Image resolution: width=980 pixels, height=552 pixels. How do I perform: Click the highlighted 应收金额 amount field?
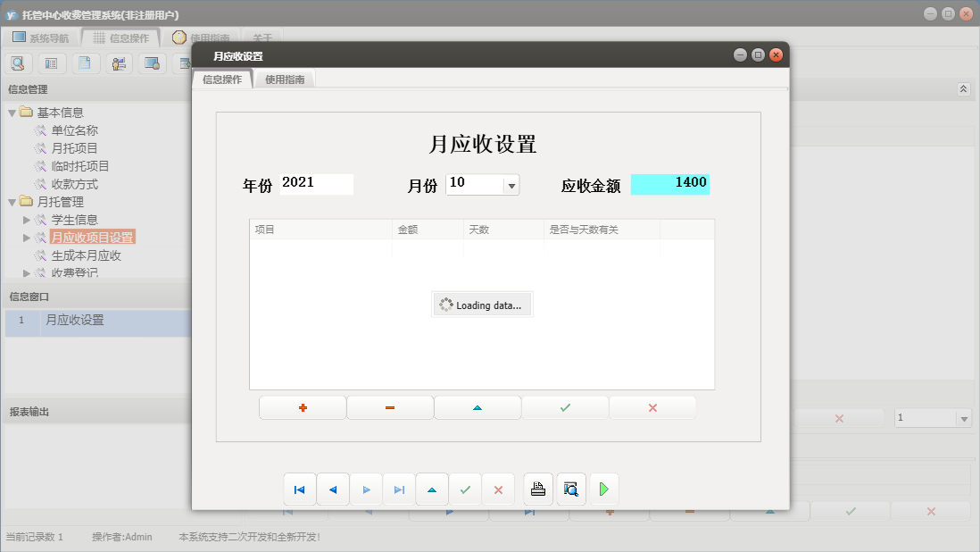(x=670, y=183)
